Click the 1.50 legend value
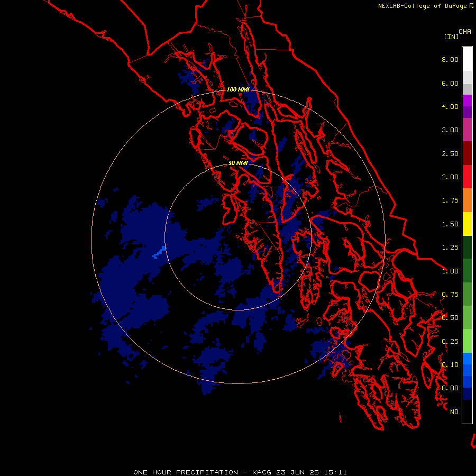The height and width of the screenshot is (476, 476). coord(450,224)
